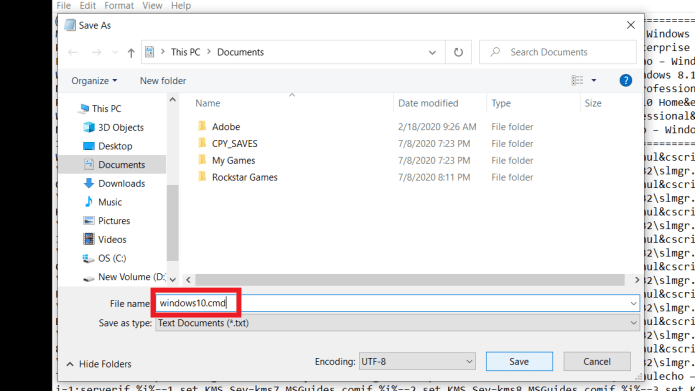Click the search magnifier icon
The height and width of the screenshot is (391, 695).
495,52
